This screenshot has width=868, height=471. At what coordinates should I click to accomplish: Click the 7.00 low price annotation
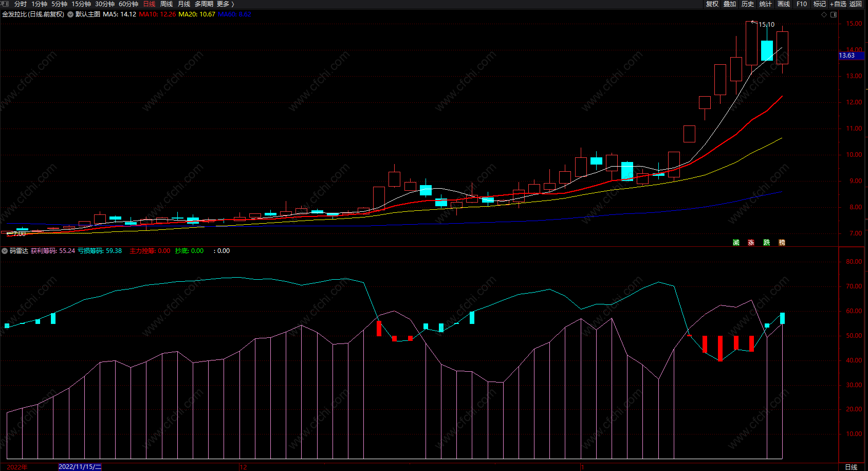coord(19,234)
